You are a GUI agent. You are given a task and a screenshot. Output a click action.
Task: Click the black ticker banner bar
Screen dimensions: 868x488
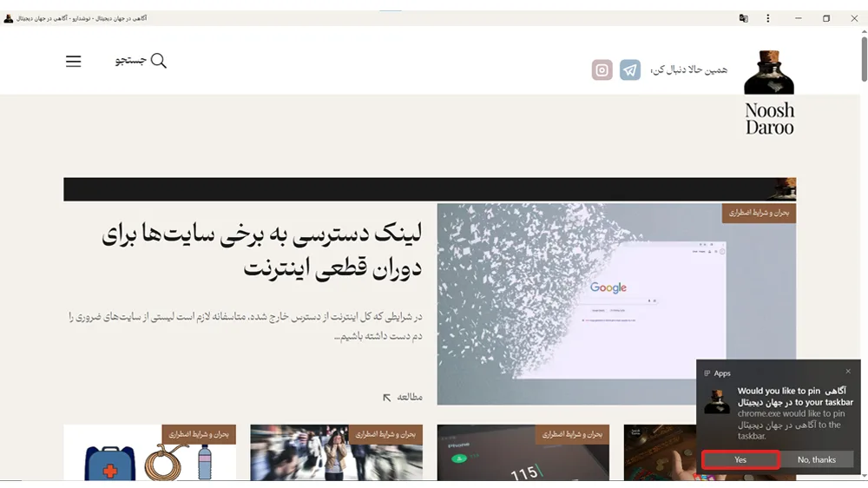pos(430,189)
